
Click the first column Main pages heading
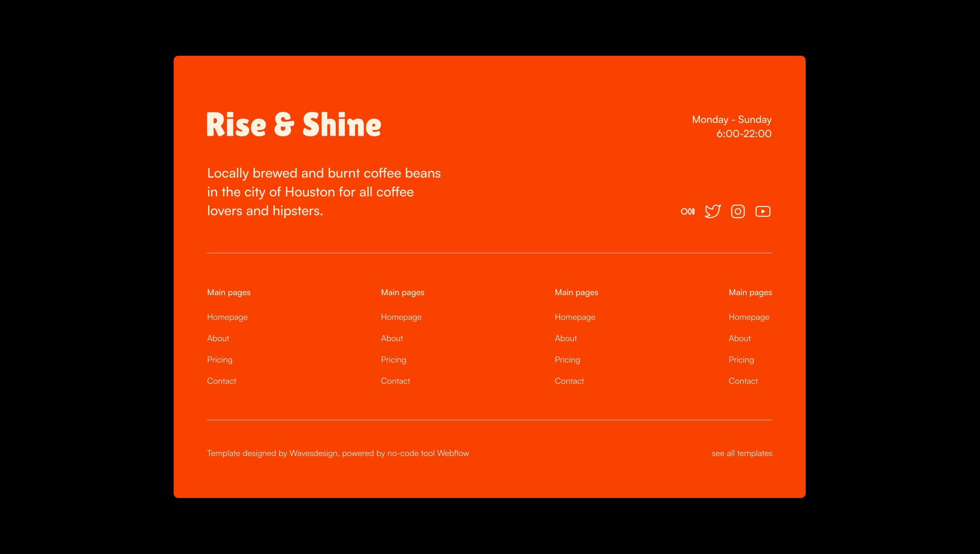[x=229, y=293]
